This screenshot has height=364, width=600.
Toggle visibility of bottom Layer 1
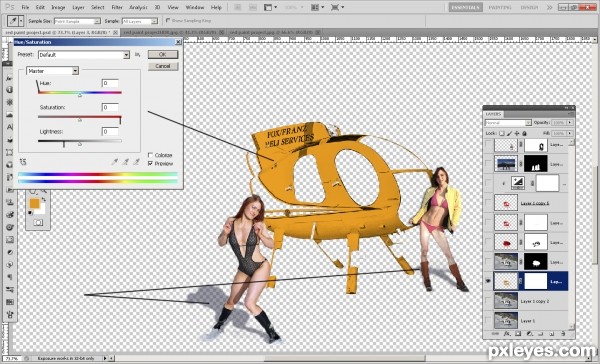point(488,321)
